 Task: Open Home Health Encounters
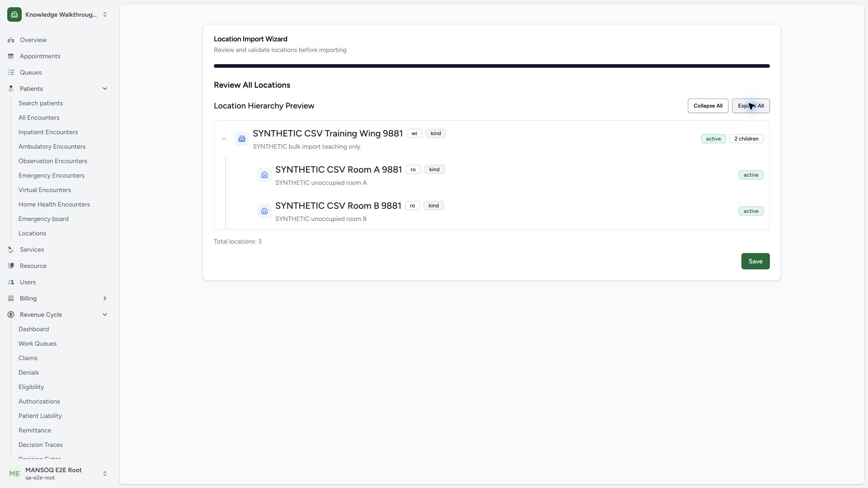tap(54, 204)
